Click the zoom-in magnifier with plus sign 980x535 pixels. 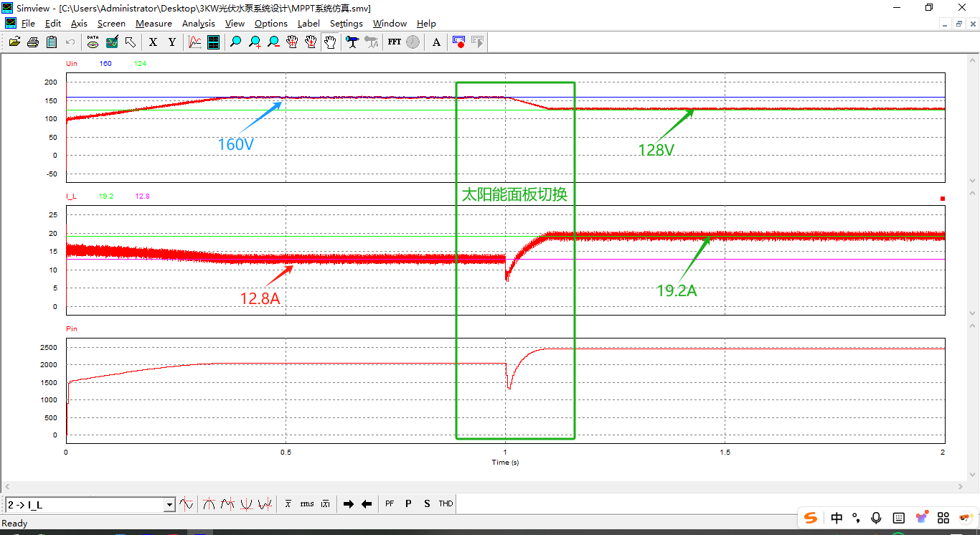click(x=255, y=42)
